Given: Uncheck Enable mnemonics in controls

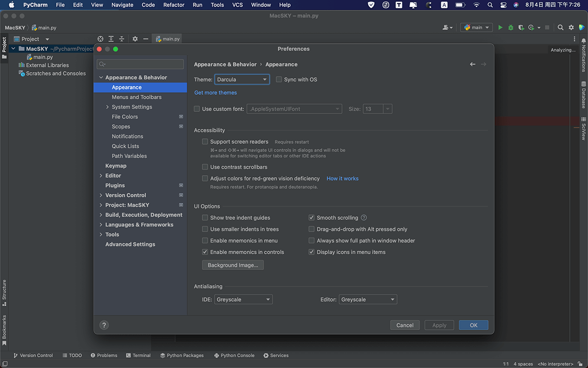Looking at the screenshot, I should (205, 252).
